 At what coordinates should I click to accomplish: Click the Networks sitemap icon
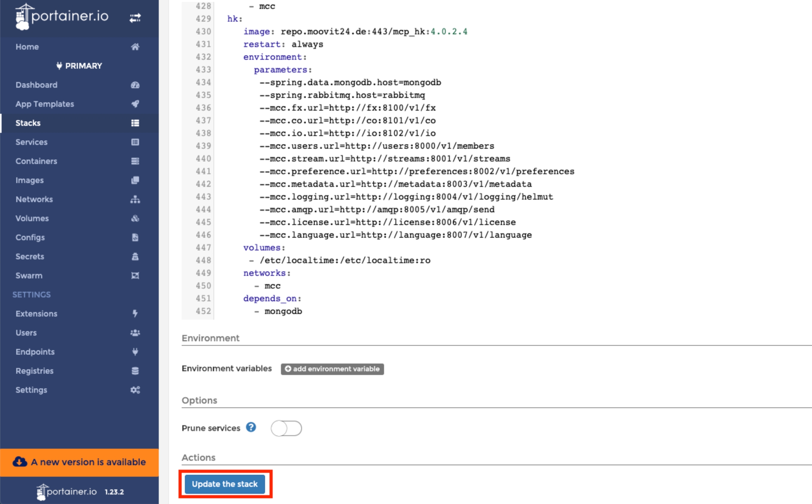tap(135, 199)
